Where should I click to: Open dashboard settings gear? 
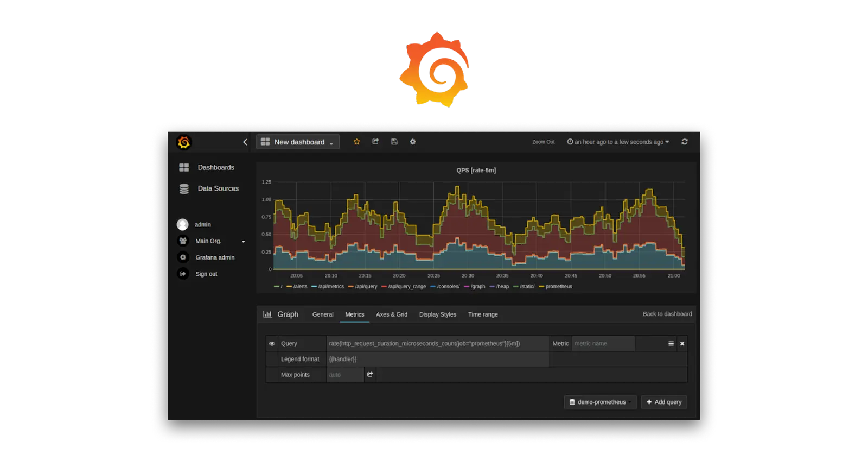click(413, 142)
